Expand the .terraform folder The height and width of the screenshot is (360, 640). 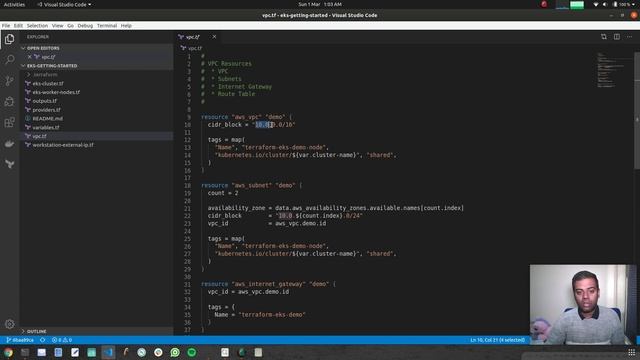[97, 75]
